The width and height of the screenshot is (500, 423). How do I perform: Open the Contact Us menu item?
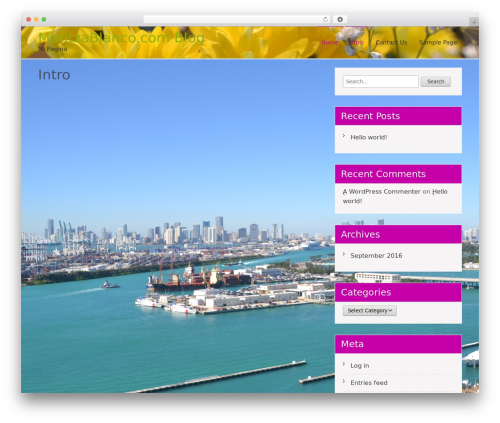(391, 42)
